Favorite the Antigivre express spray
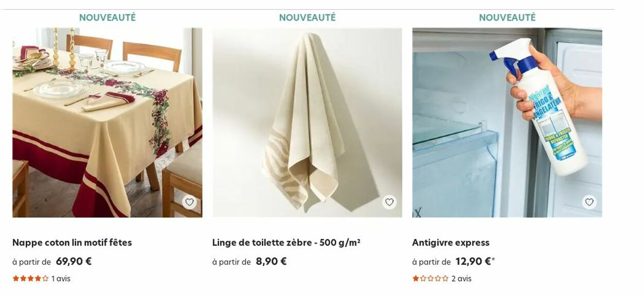This screenshot has height=296, width=644. [x=589, y=202]
